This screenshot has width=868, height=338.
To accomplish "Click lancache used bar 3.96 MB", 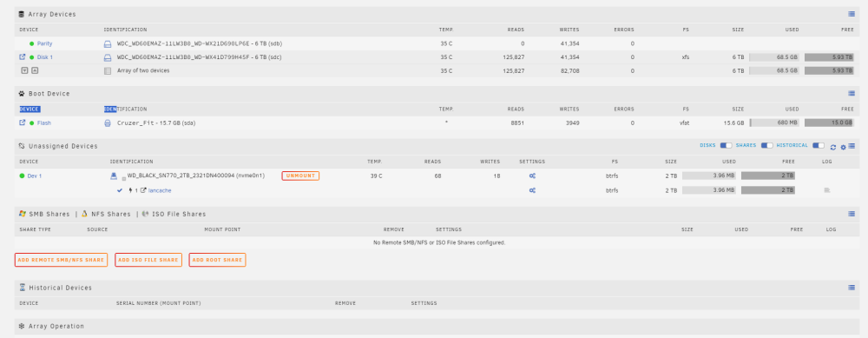I will (x=708, y=190).
